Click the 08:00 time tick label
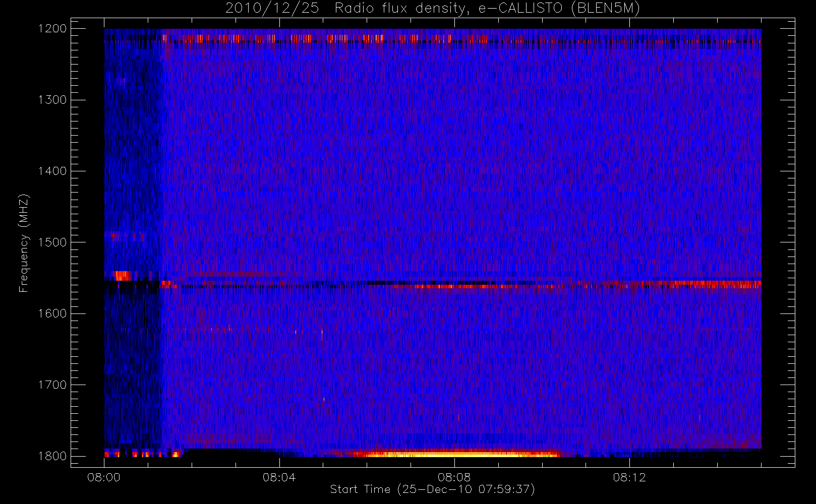816x504 pixels. 104,477
